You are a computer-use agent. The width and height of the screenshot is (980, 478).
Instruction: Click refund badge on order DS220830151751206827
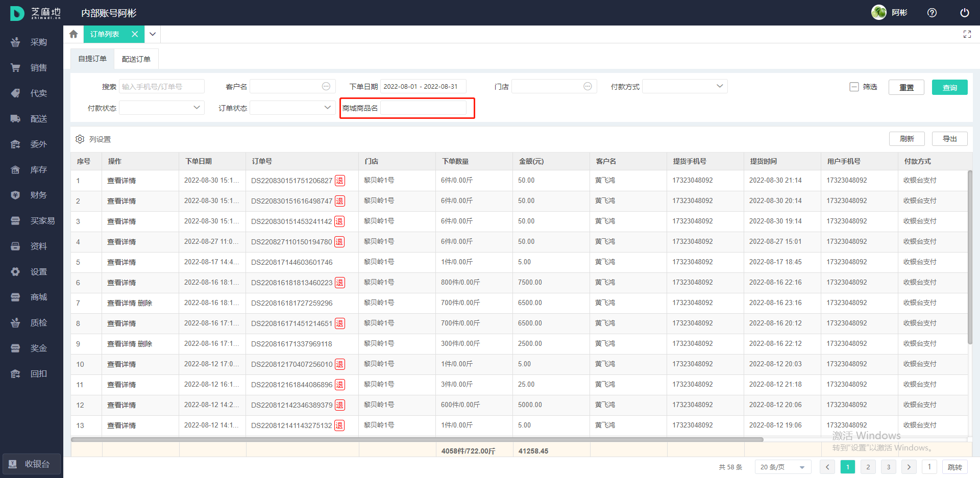(x=339, y=181)
